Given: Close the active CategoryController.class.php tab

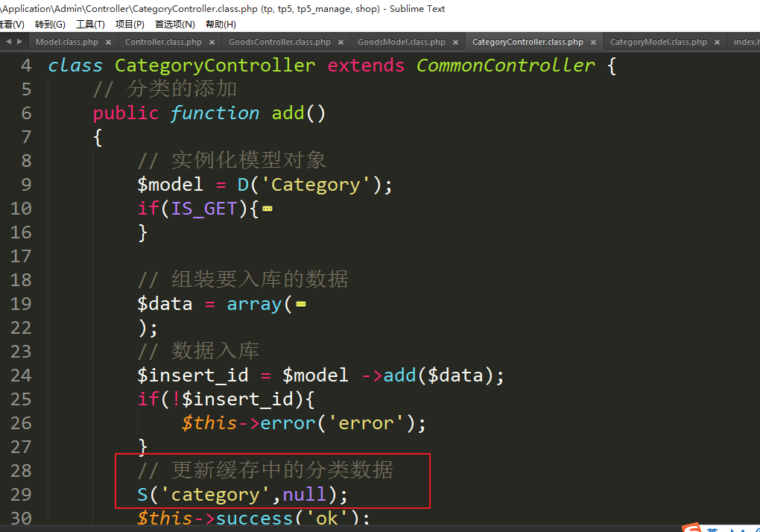Looking at the screenshot, I should coord(593,42).
